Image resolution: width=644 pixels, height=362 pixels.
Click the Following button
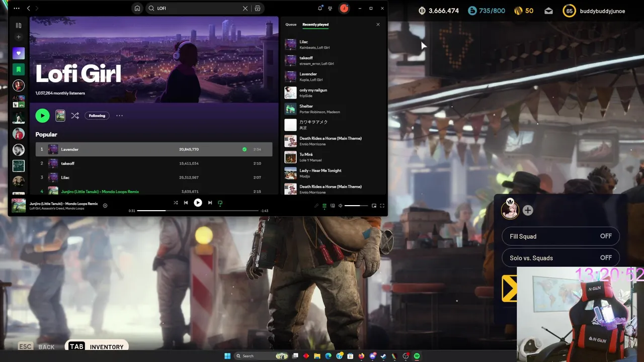(x=97, y=116)
